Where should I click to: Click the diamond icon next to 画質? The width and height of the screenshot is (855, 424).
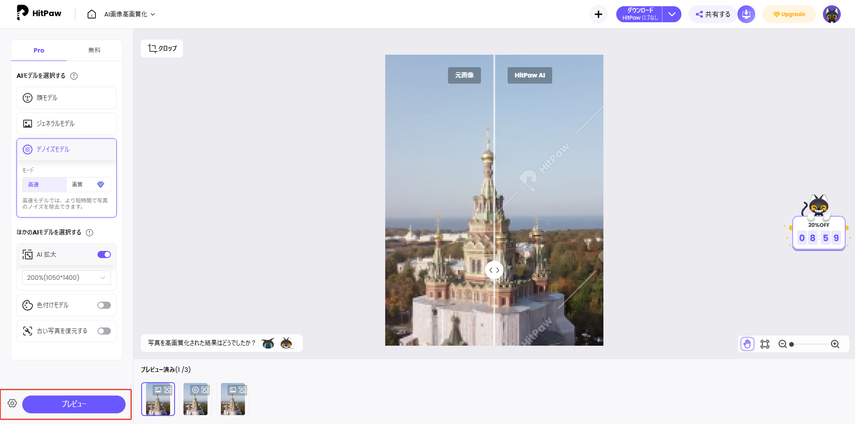[100, 185]
